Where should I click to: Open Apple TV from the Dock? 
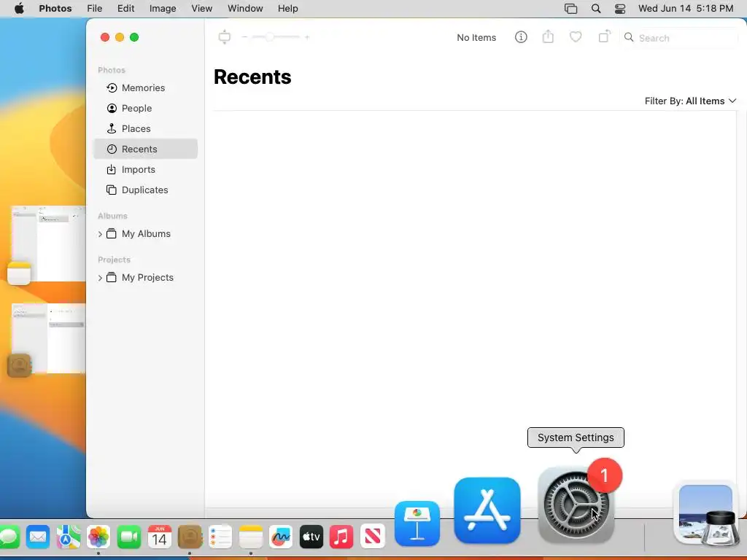[x=311, y=537]
